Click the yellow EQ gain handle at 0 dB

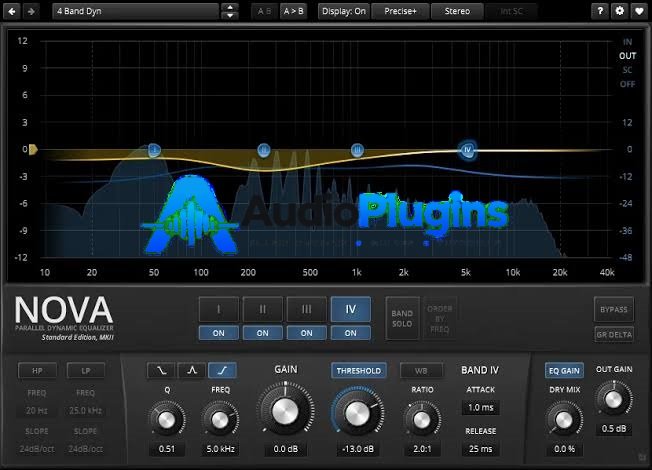33,149
